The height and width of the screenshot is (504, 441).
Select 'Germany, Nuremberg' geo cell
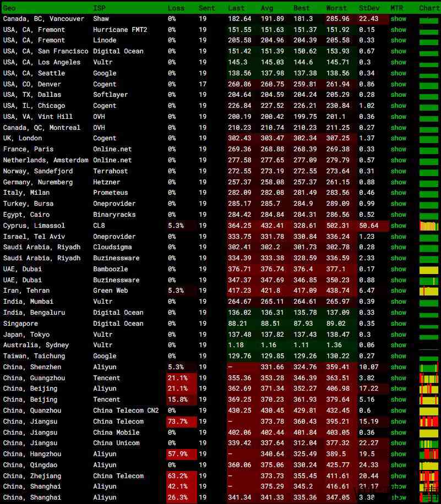coord(37,182)
